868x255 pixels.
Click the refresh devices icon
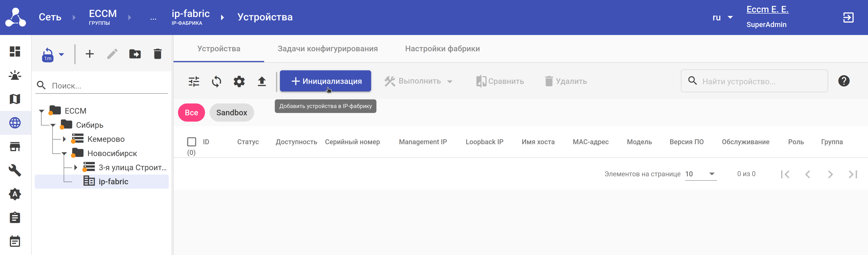[x=216, y=81]
